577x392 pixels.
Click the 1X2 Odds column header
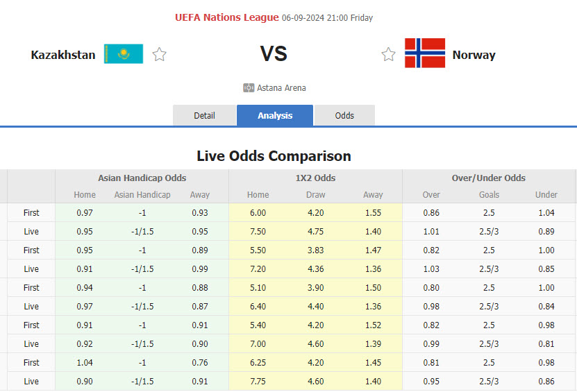click(x=315, y=178)
